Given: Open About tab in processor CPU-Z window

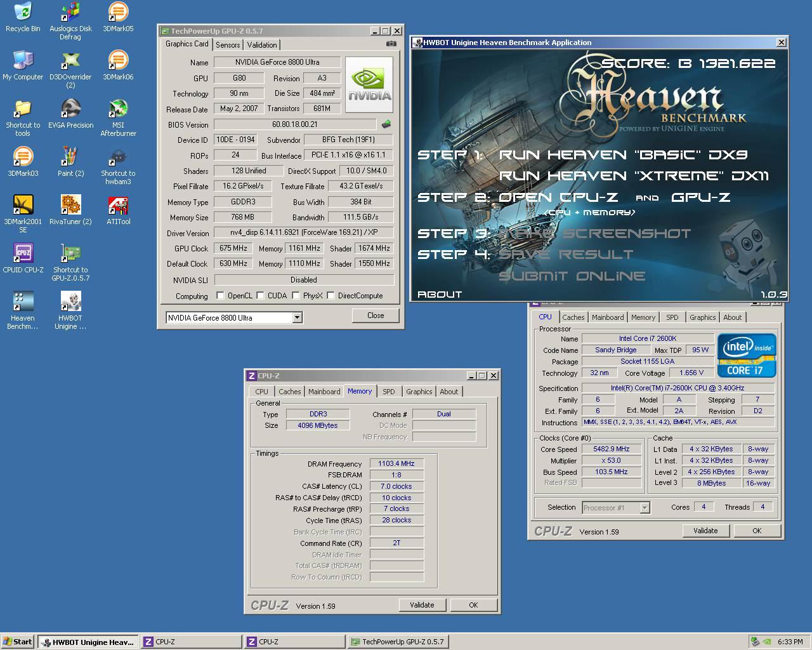Looking at the screenshot, I should [733, 317].
